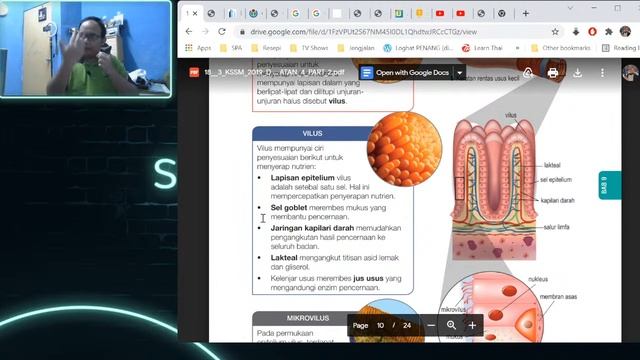Click the bold 'Lapisan epitelium' text
The width and height of the screenshot is (640, 360).
pos(302,178)
